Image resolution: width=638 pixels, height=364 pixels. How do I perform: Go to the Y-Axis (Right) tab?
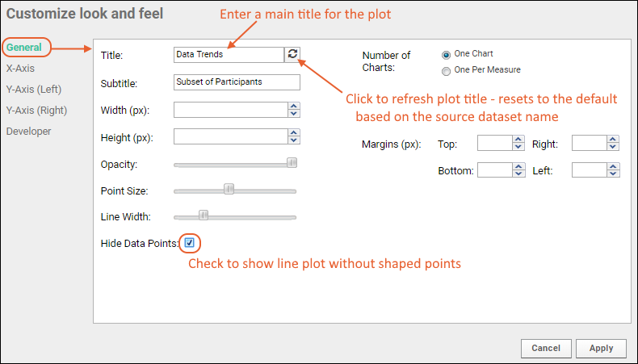(36, 110)
